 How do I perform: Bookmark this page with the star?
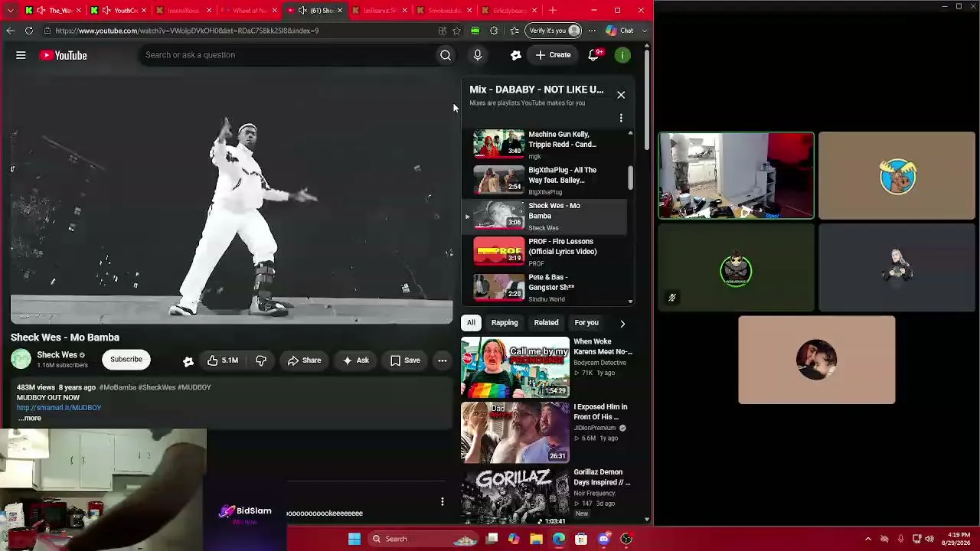pos(457,31)
